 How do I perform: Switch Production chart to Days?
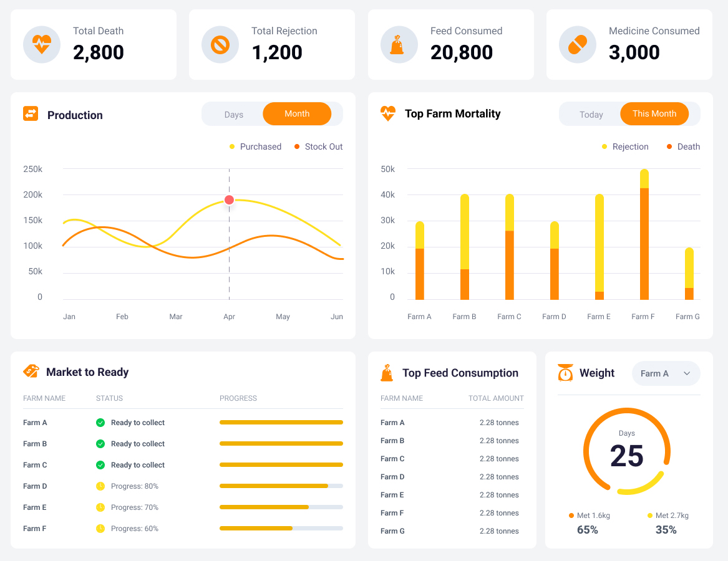tap(233, 114)
